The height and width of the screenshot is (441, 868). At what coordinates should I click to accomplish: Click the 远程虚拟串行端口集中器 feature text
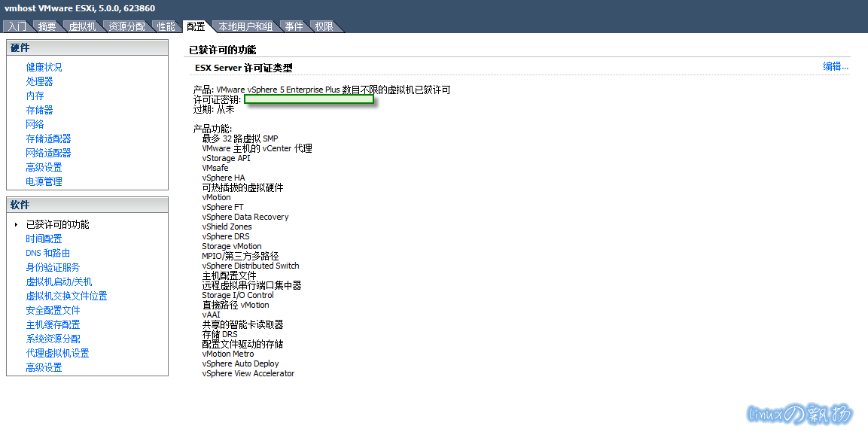[252, 285]
